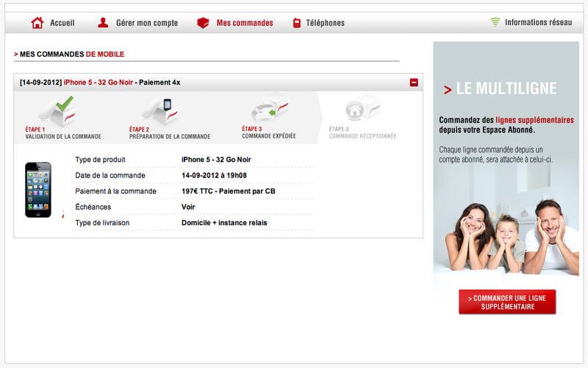Click the Étape 2 order preparation icon
Viewport: 588px width, 368px height.
pyautogui.click(x=160, y=110)
